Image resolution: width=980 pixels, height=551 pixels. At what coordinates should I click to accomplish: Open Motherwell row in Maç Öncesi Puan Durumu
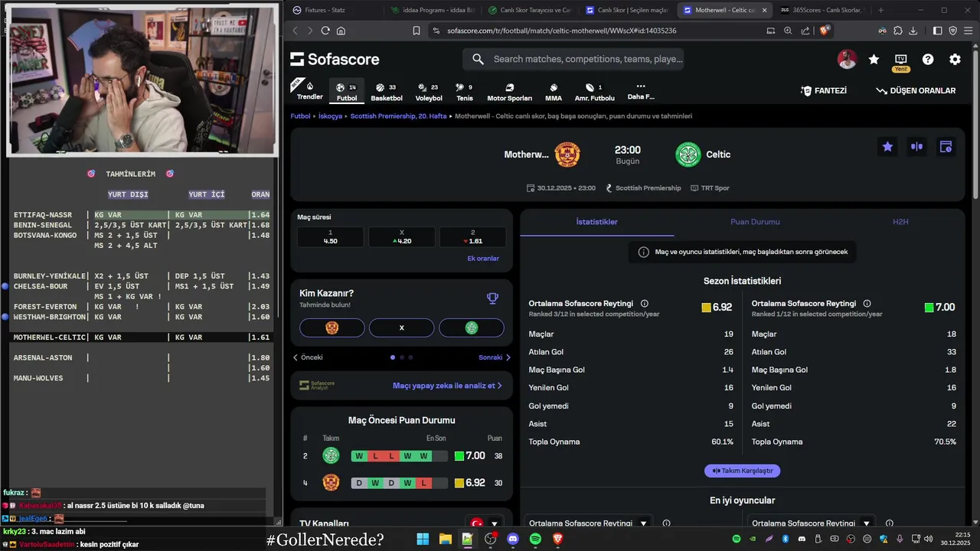point(402,483)
